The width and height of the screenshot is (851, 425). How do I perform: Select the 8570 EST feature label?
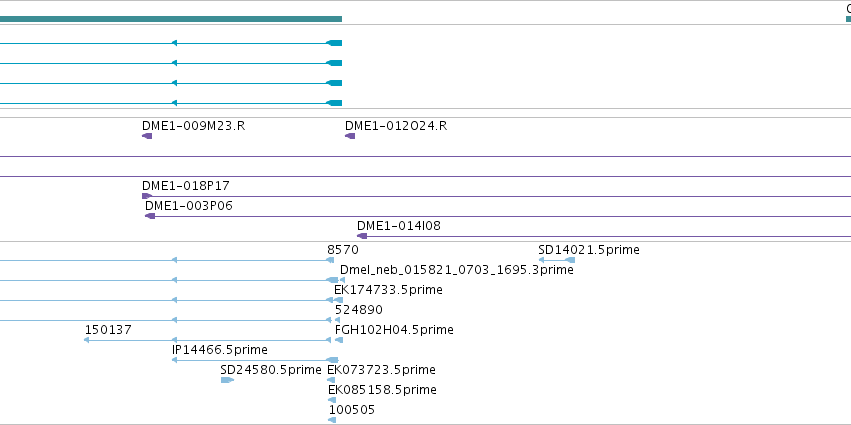coord(343,250)
